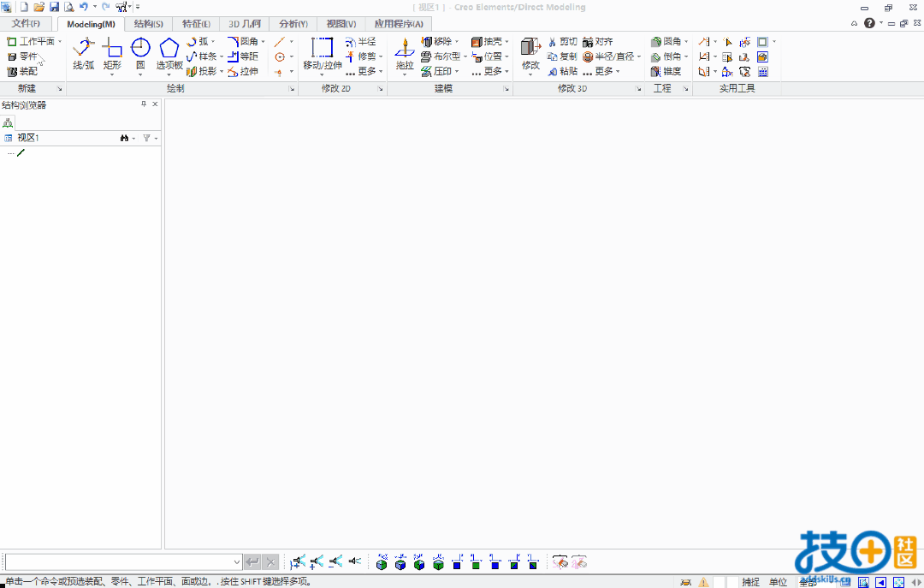Click the help question mark icon
Image resolution: width=924 pixels, height=588 pixels.
869,23
